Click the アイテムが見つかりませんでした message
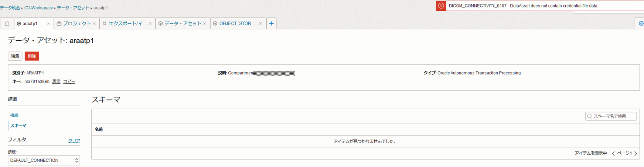 pyautogui.click(x=364, y=141)
